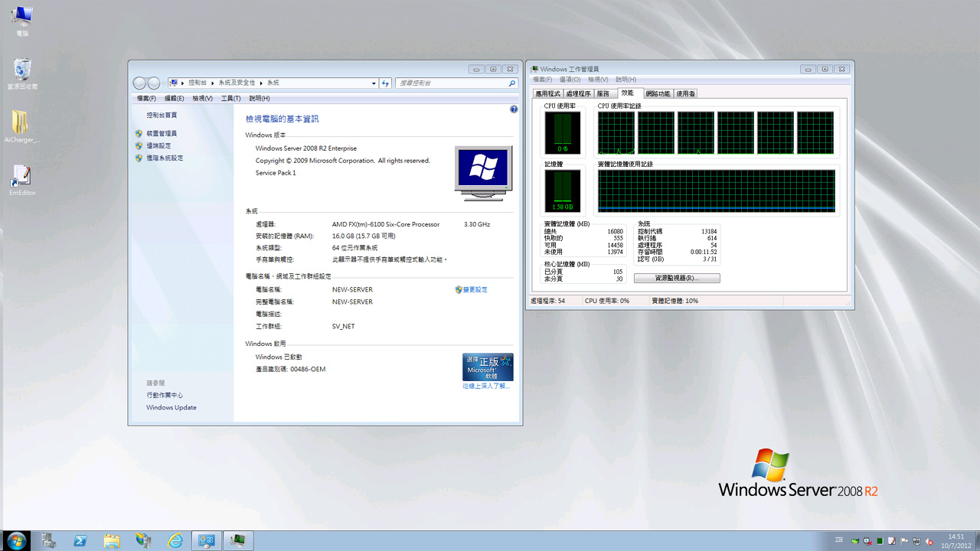Image resolution: width=980 pixels, height=551 pixels.
Task: Open Internet Explorer in the taskbar
Action: pyautogui.click(x=175, y=541)
